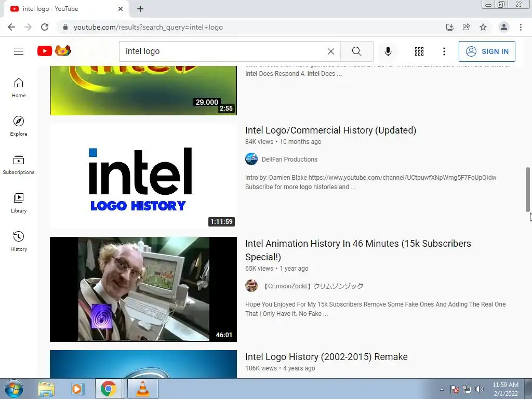Open Intel Logo/Commercial History (Updated) title
This screenshot has height=399, width=532.
pyautogui.click(x=330, y=130)
